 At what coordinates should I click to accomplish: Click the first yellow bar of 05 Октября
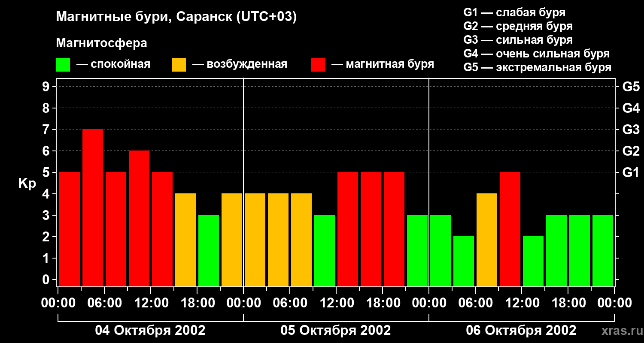(x=255, y=240)
